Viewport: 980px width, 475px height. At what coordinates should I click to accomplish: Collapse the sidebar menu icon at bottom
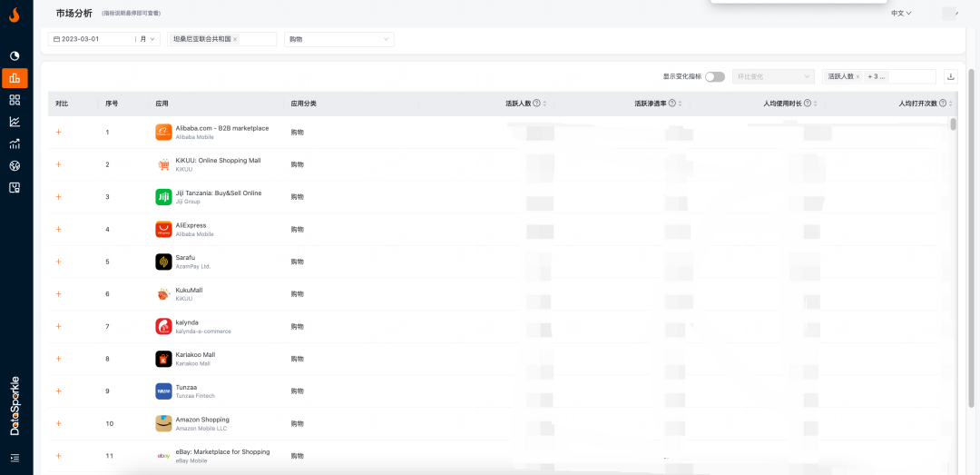click(15, 458)
